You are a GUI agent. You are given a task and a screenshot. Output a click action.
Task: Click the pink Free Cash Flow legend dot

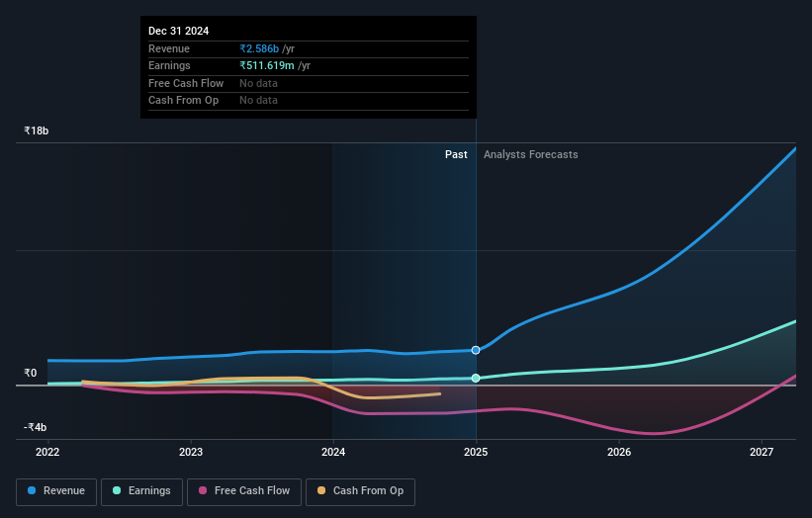tap(203, 490)
